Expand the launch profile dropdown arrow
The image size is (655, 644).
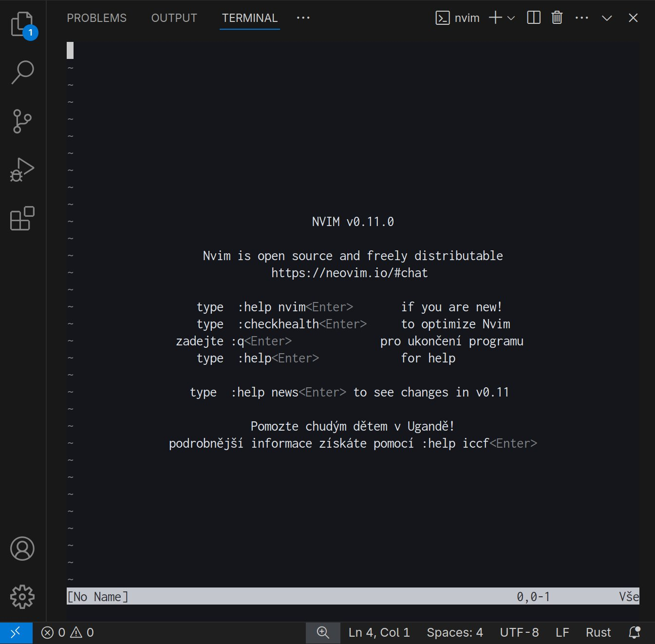point(511,18)
